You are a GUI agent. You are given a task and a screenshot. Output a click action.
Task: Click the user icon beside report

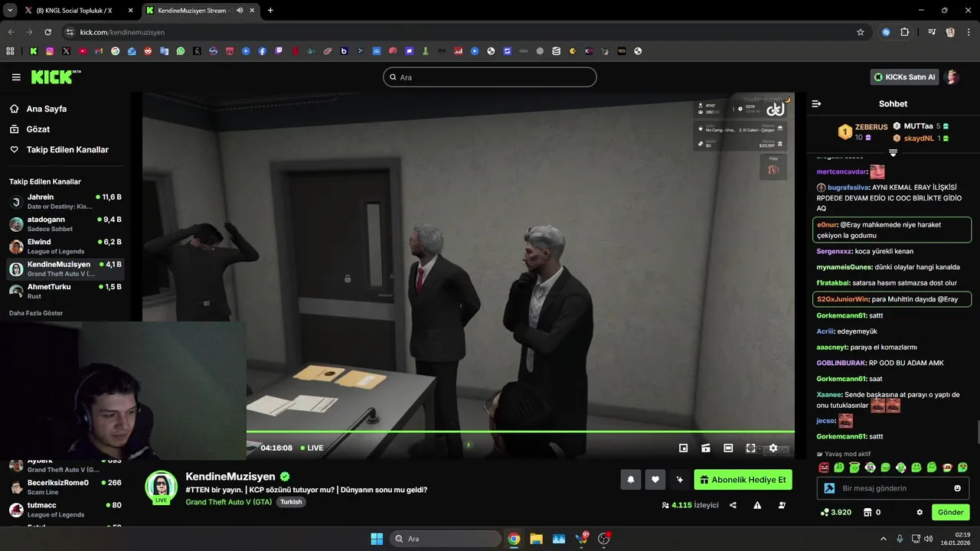pyautogui.click(x=782, y=505)
